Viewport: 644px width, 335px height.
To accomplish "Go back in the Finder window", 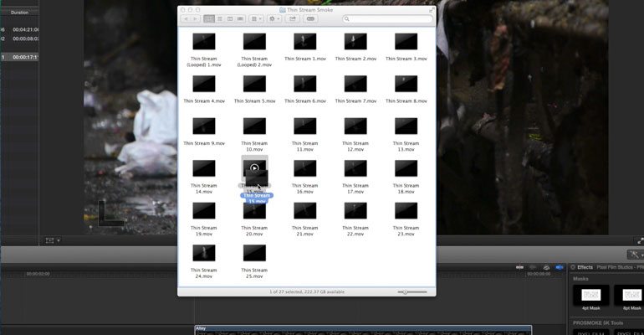I will [186, 19].
